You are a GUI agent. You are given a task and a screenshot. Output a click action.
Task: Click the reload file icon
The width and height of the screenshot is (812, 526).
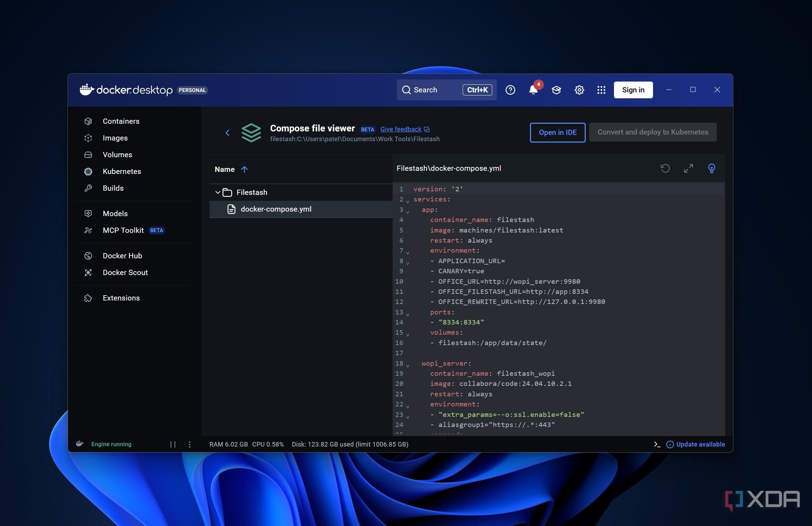click(665, 168)
